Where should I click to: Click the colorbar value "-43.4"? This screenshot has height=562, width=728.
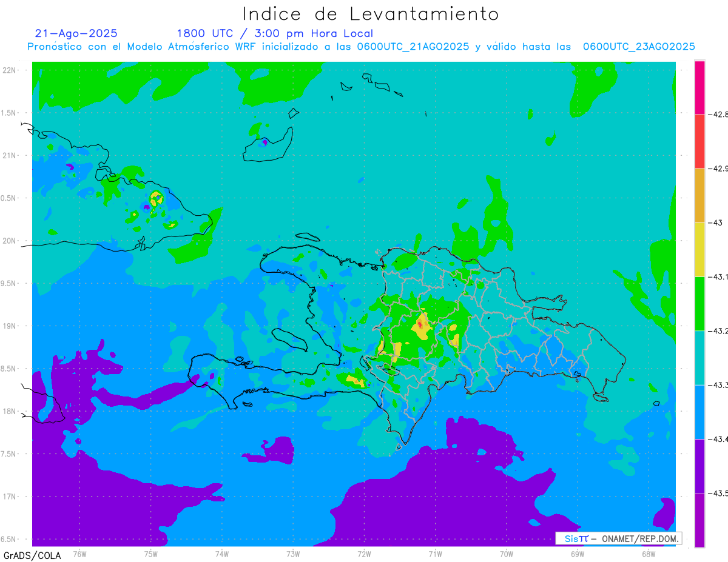[720, 439]
